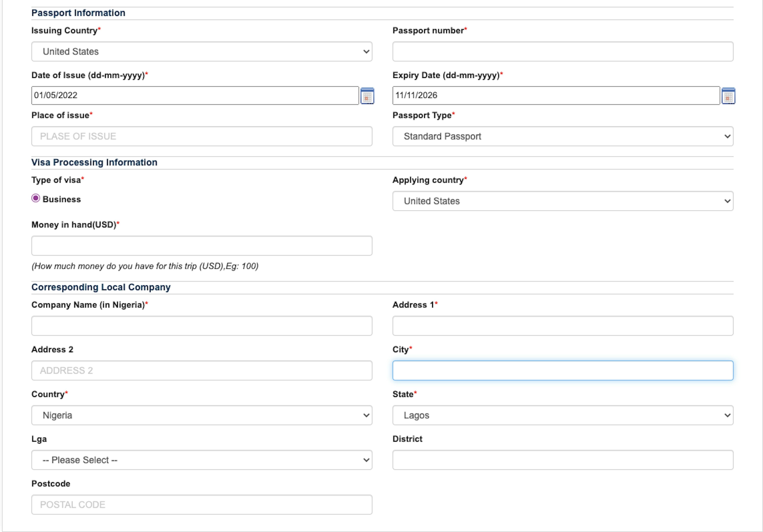Image resolution: width=763 pixels, height=532 pixels.
Task: Open the Date of Issue calendar picker
Action: pyautogui.click(x=367, y=96)
